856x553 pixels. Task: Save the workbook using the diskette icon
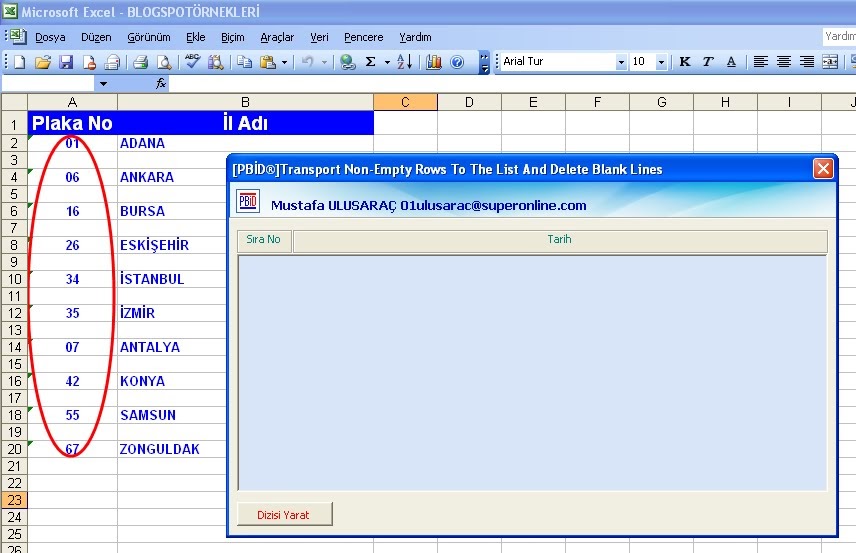pos(66,62)
